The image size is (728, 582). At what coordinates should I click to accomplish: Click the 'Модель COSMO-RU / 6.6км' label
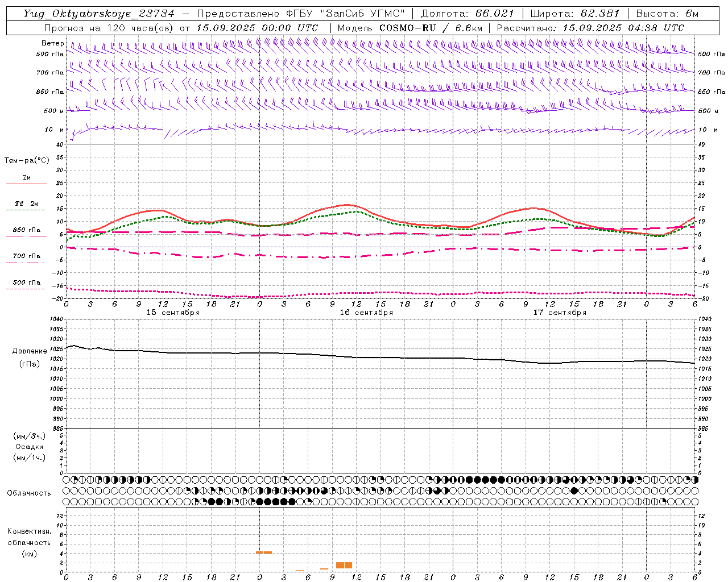click(410, 28)
